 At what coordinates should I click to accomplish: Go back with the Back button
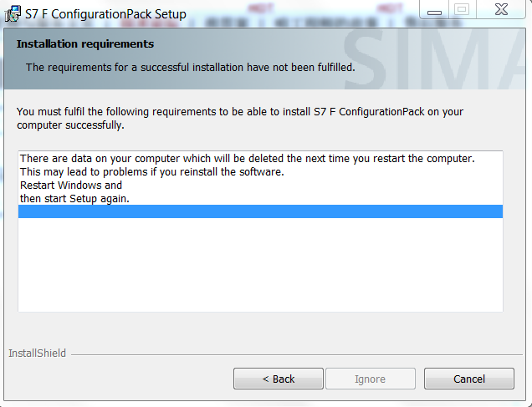[279, 379]
